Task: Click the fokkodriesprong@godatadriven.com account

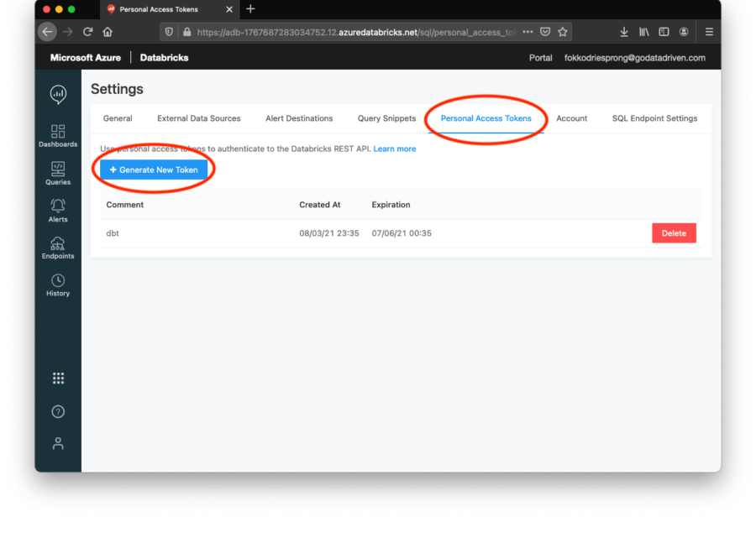Action: tap(634, 58)
